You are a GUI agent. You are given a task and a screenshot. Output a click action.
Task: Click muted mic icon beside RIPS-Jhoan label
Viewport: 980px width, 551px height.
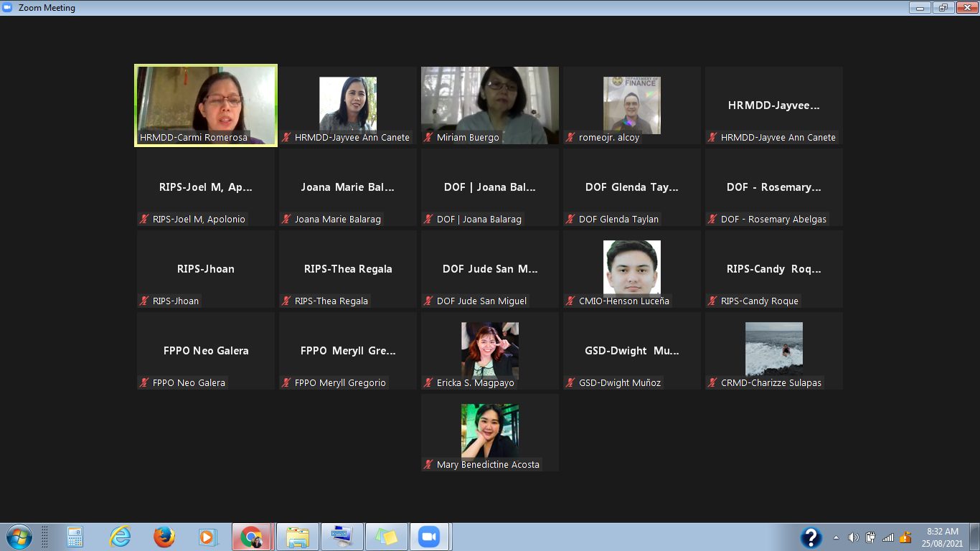[144, 301]
